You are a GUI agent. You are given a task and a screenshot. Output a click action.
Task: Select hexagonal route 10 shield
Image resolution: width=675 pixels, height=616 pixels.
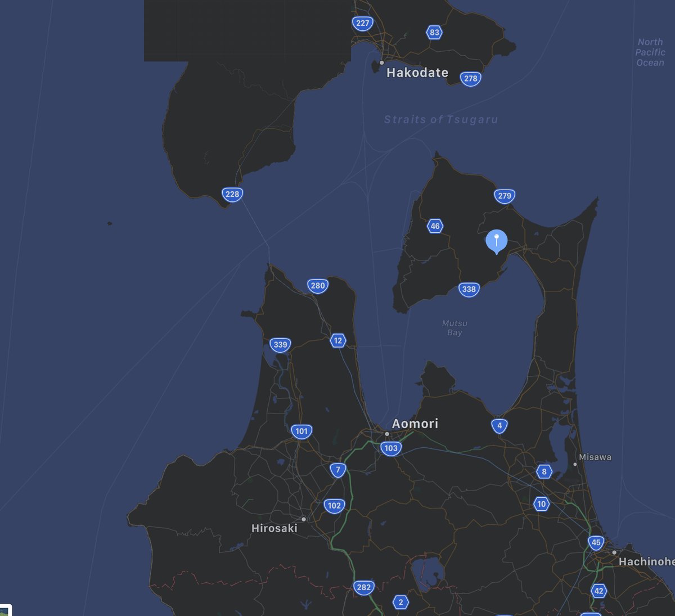coord(541,504)
